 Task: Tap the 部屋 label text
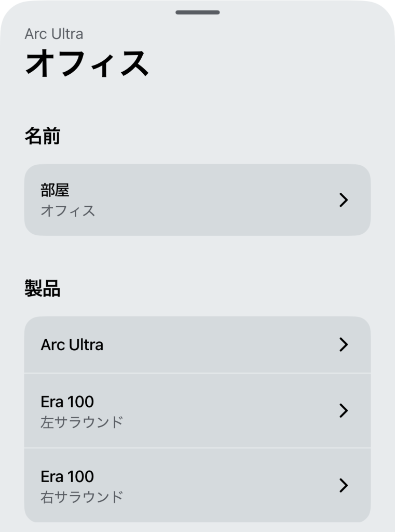(x=55, y=190)
